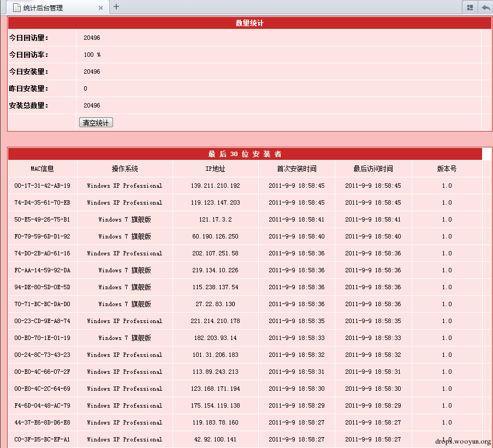Click IP address 113.89.243.213
This screenshot has width=493, height=448.
click(215, 372)
